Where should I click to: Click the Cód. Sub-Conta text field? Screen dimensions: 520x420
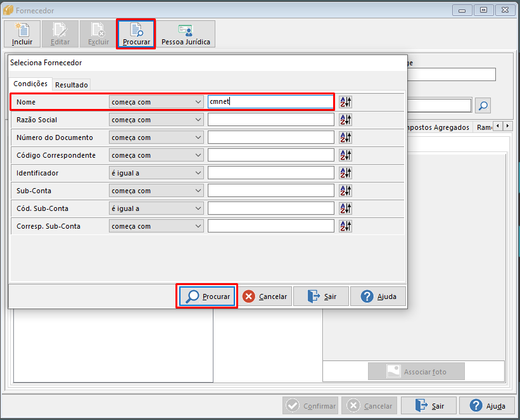click(270, 208)
